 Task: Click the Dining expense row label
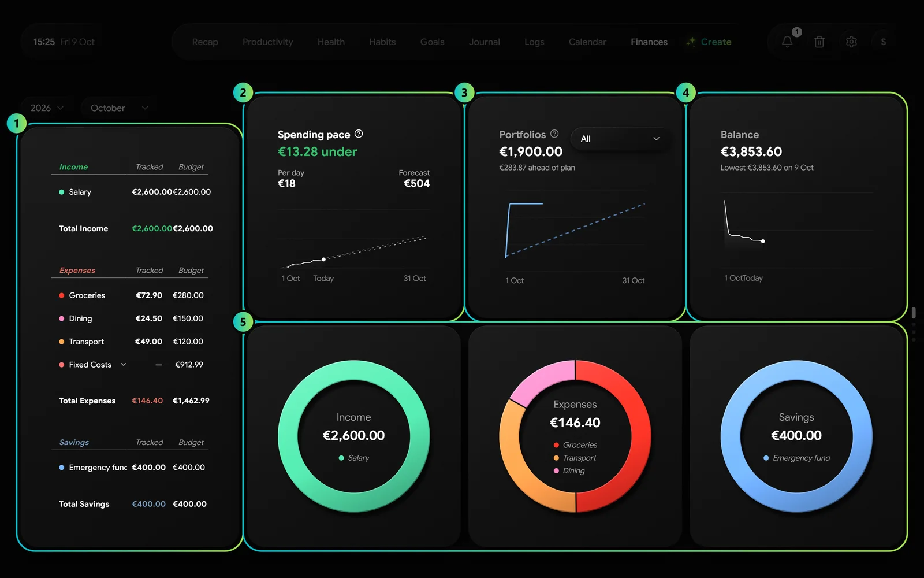(80, 318)
